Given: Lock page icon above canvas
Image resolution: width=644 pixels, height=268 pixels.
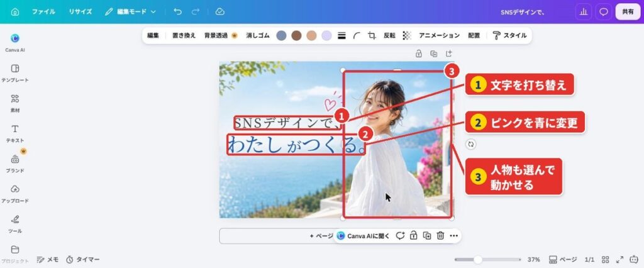Looking at the screenshot, I should (x=418, y=53).
